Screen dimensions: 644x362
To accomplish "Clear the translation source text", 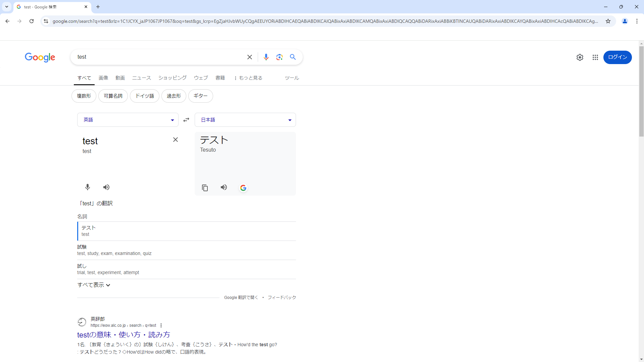I will pos(176,140).
